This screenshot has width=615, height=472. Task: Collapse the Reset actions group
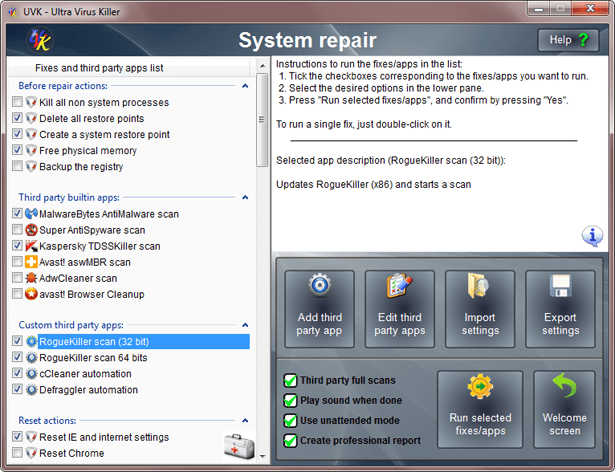[x=245, y=420]
